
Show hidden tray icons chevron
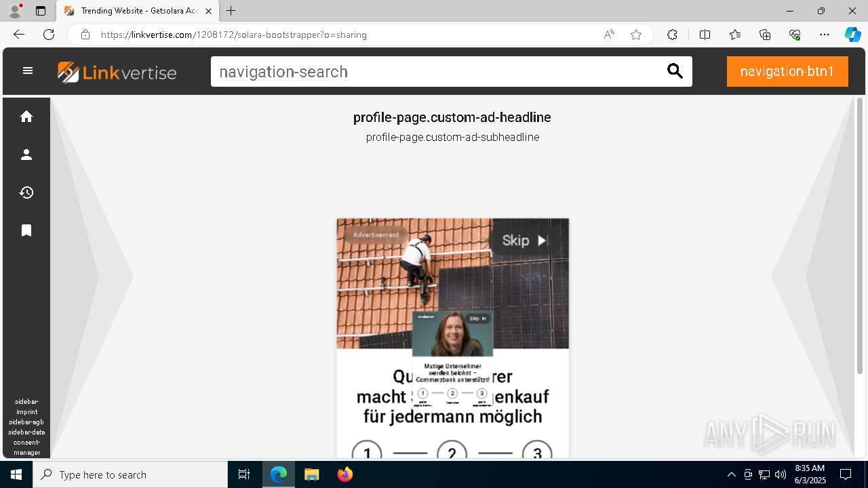[731, 474]
